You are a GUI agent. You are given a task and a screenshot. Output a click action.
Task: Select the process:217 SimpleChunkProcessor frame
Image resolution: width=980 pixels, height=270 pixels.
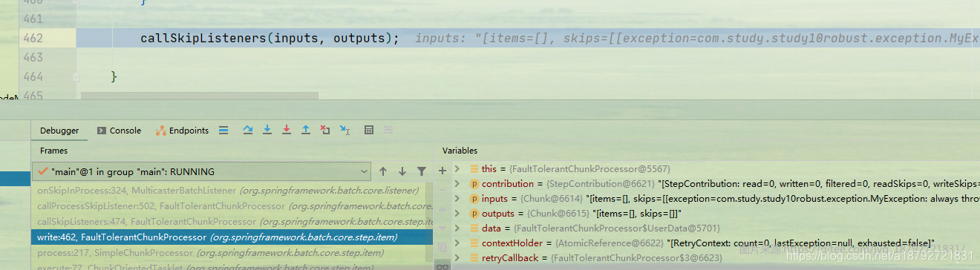(232, 253)
